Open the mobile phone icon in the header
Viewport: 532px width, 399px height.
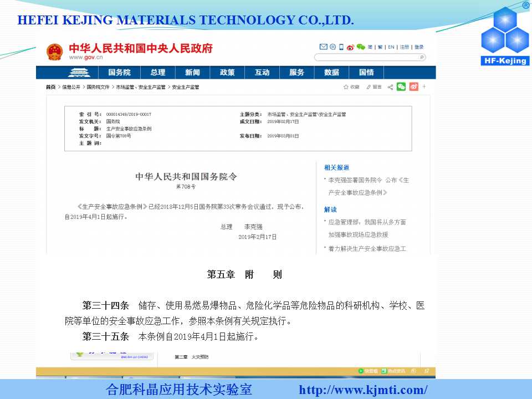point(341,47)
